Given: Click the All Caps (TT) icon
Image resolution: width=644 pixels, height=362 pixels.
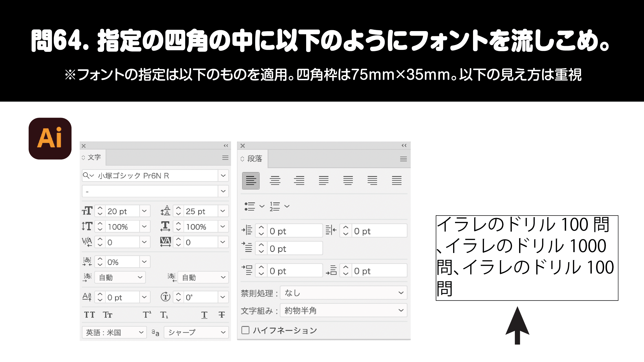Looking at the screenshot, I should [89, 314].
